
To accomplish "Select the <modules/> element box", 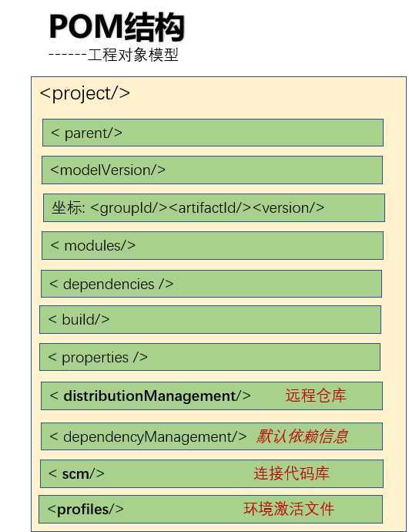I will click(x=213, y=246).
